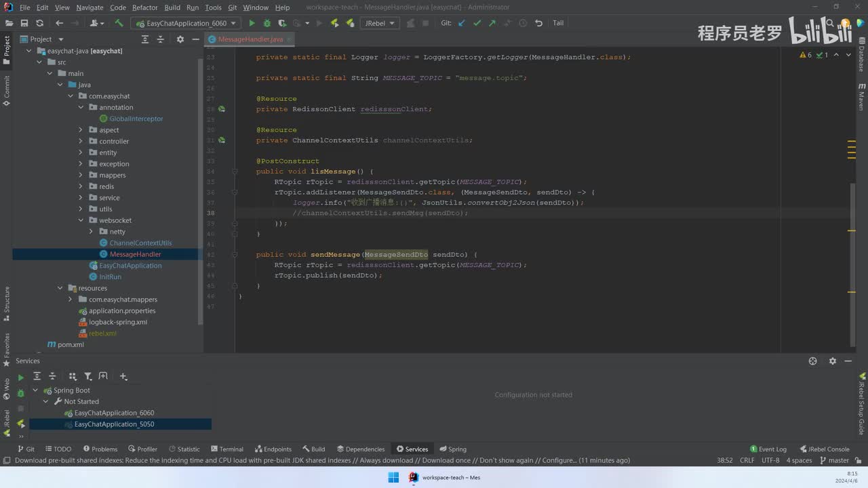Click the Git commit checkmark icon

click(477, 23)
